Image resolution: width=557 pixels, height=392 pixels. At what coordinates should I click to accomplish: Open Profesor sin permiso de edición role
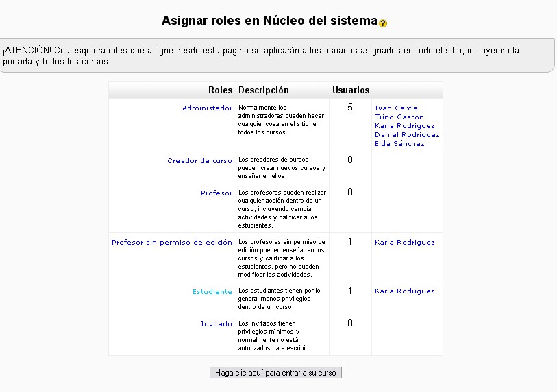point(172,243)
